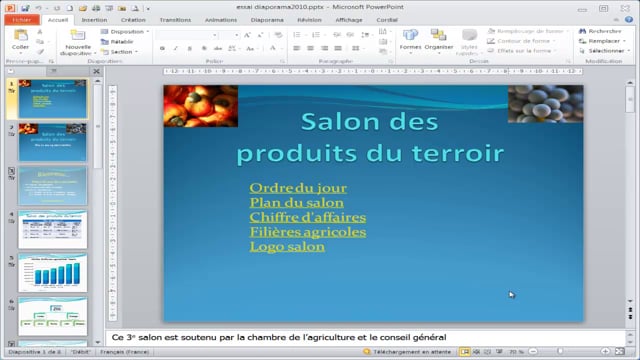Zoom out with the minus button

pos(533,351)
